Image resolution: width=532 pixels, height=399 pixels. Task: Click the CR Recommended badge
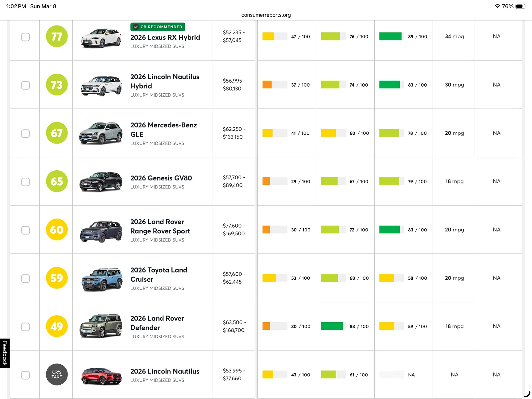tap(158, 27)
